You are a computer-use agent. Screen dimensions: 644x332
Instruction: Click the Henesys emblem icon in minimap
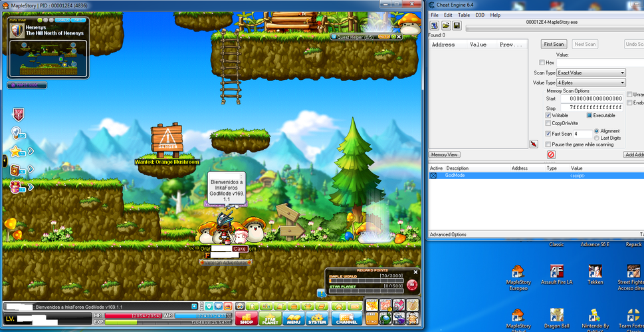pos(17,30)
